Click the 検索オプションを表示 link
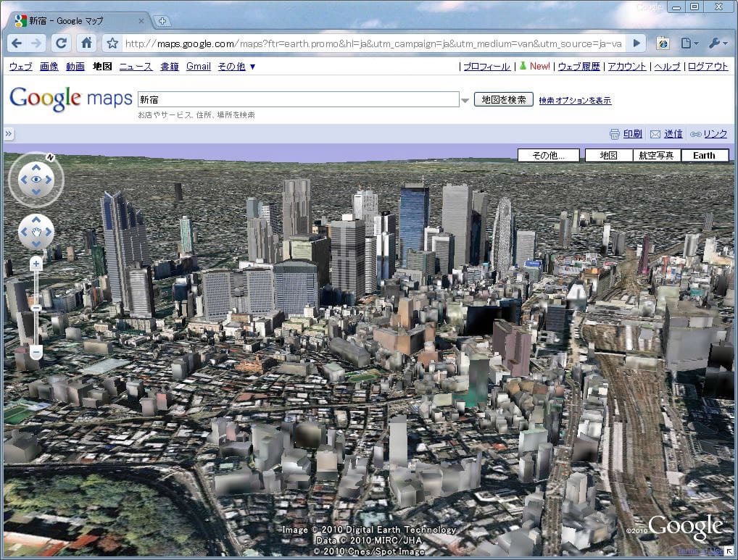Screen dimensions: 738x560 pyautogui.click(x=574, y=100)
